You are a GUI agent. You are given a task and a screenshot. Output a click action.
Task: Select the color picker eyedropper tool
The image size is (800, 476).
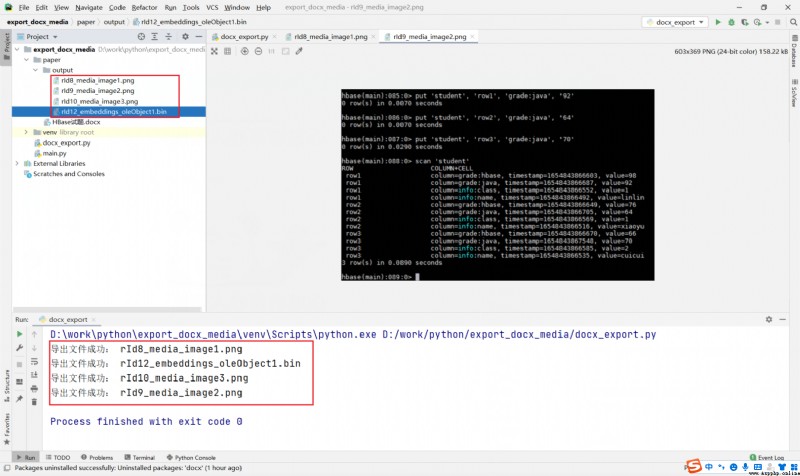pyautogui.click(x=299, y=51)
